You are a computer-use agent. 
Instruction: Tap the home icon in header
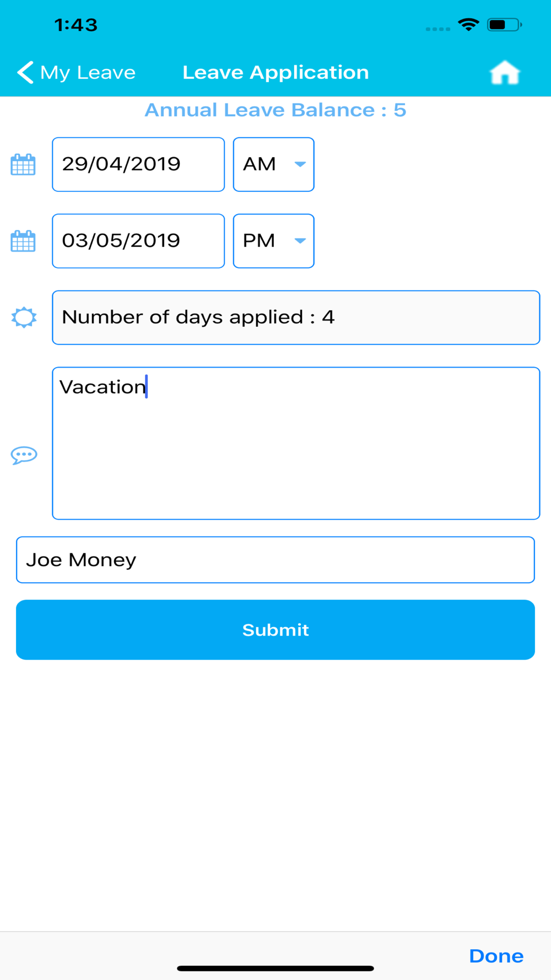point(505,73)
